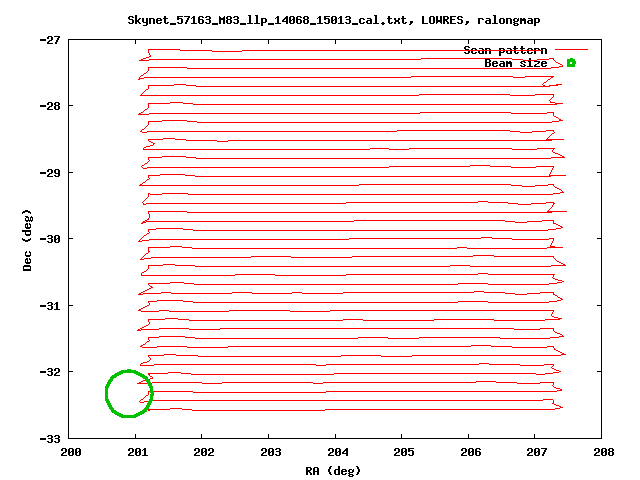
Task: Click the x-axis tick label 202
Action: point(204,452)
